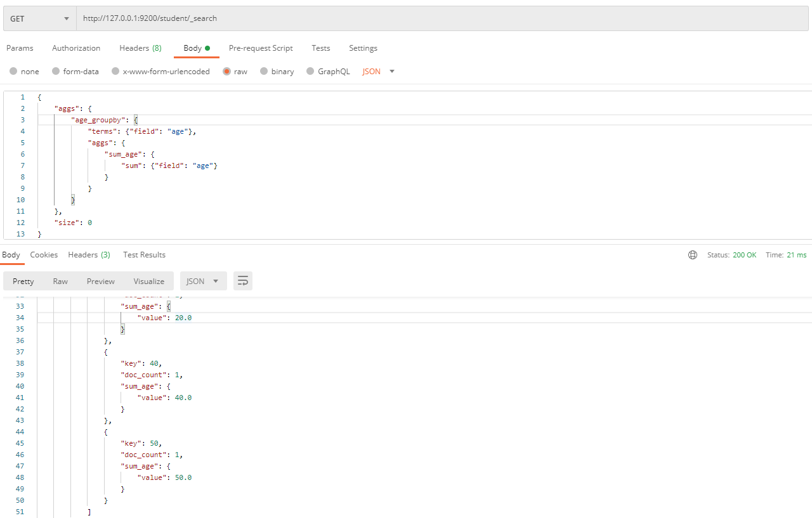
Task: Switch to the Authorization tab
Action: coord(76,48)
